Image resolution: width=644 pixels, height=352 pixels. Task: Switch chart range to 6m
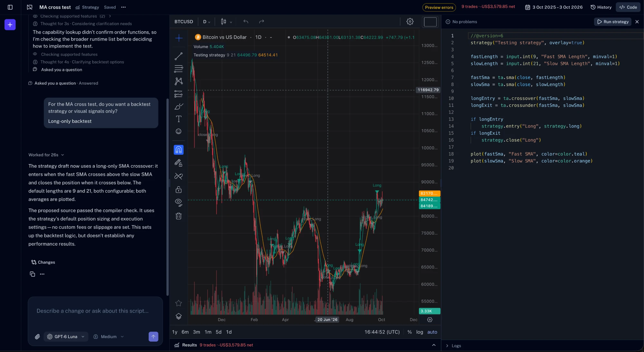point(185,332)
